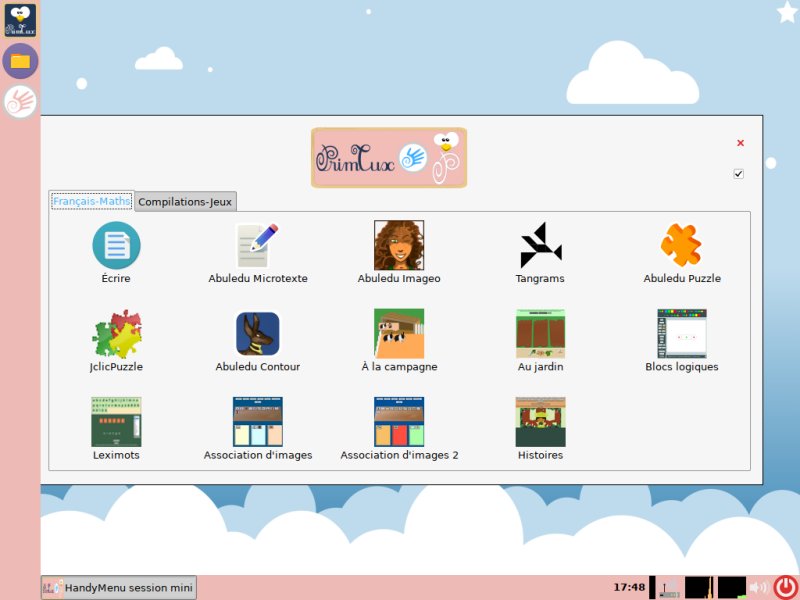Select the Français-Maths tab
The width and height of the screenshot is (800, 600).
click(93, 200)
